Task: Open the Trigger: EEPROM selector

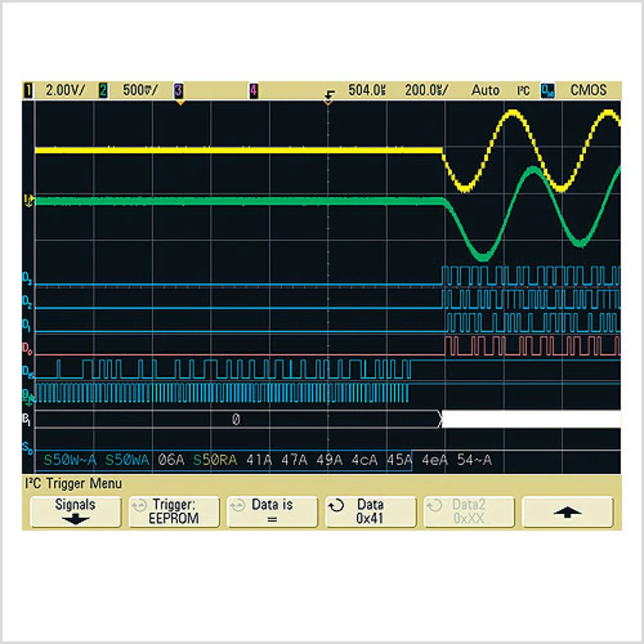Action: click(x=174, y=512)
